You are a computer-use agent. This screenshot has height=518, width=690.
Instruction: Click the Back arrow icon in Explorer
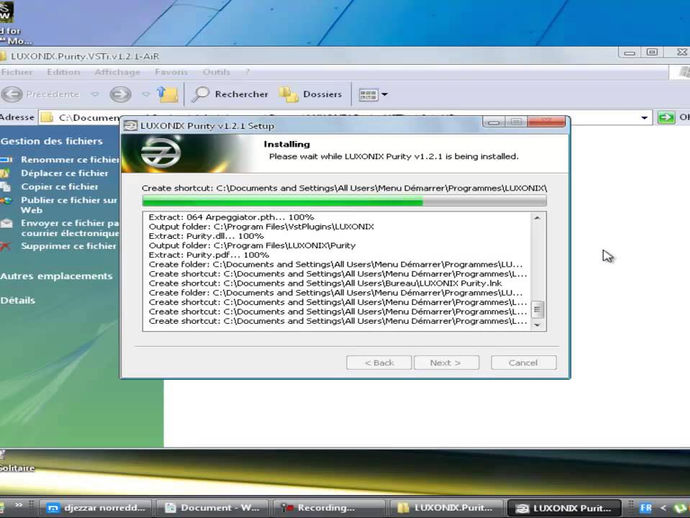pos(12,94)
